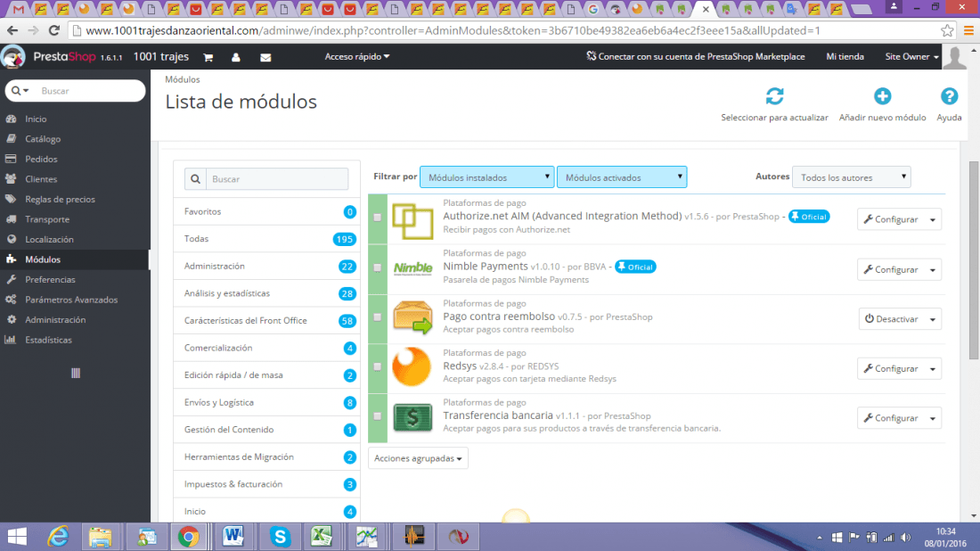
Task: Select Impuestos & facturación category
Action: (267, 484)
